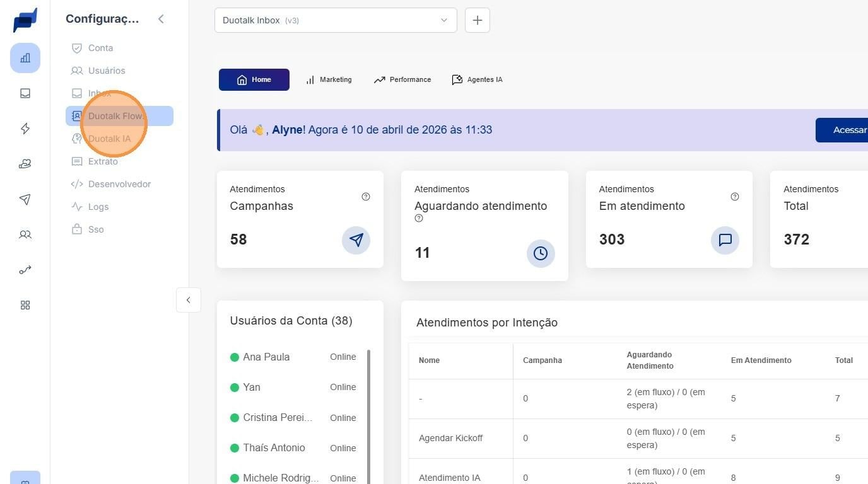The height and width of the screenshot is (484, 868).
Task: Click the chat bubble icon on Em atendimento card
Action: coord(725,240)
